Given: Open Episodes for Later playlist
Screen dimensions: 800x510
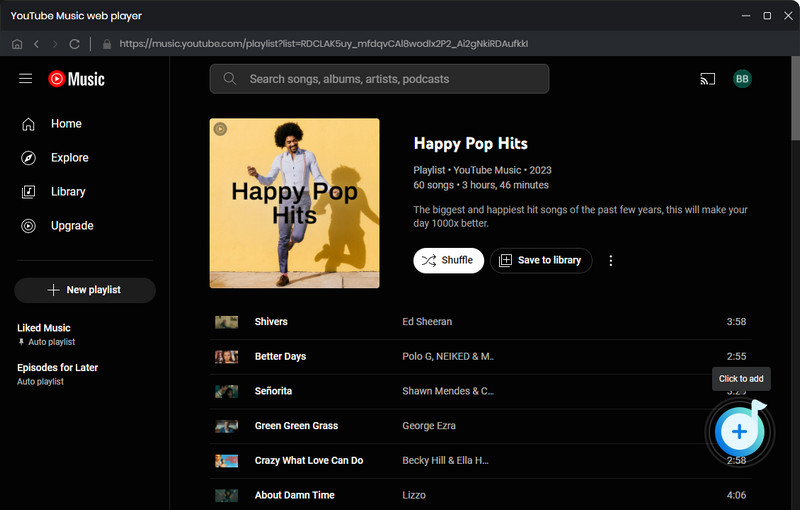Looking at the screenshot, I should point(57,374).
